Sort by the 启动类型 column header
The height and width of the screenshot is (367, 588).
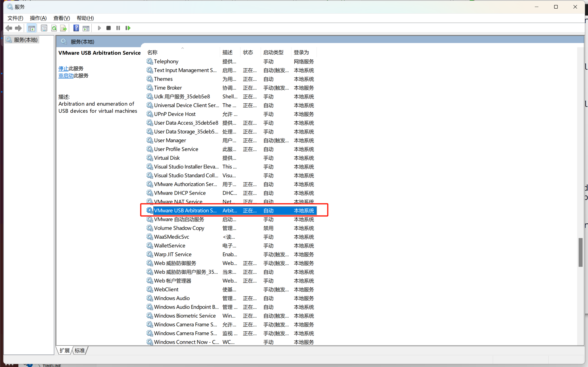[x=273, y=52]
